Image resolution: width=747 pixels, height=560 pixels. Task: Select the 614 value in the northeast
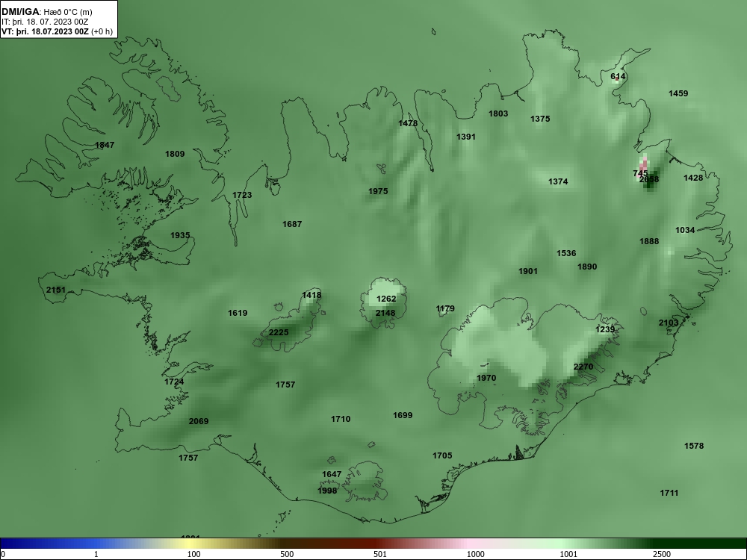(x=618, y=77)
